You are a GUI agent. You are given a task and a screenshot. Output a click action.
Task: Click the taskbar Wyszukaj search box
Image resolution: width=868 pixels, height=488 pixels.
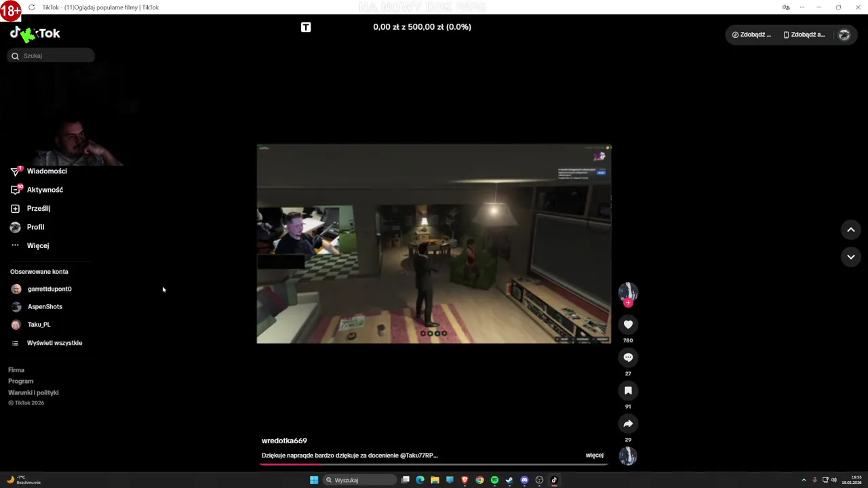click(359, 480)
